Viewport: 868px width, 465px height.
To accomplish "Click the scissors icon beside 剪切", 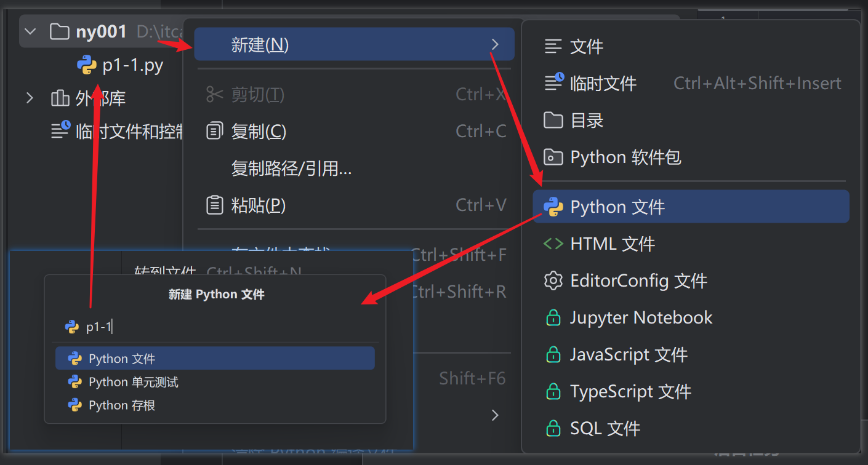I will tap(214, 95).
